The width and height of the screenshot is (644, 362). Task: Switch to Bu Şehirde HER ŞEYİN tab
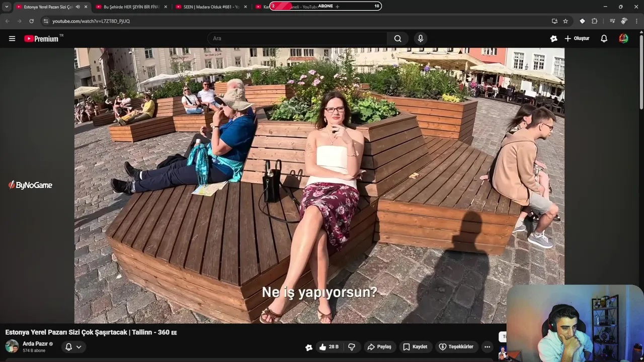click(x=131, y=7)
